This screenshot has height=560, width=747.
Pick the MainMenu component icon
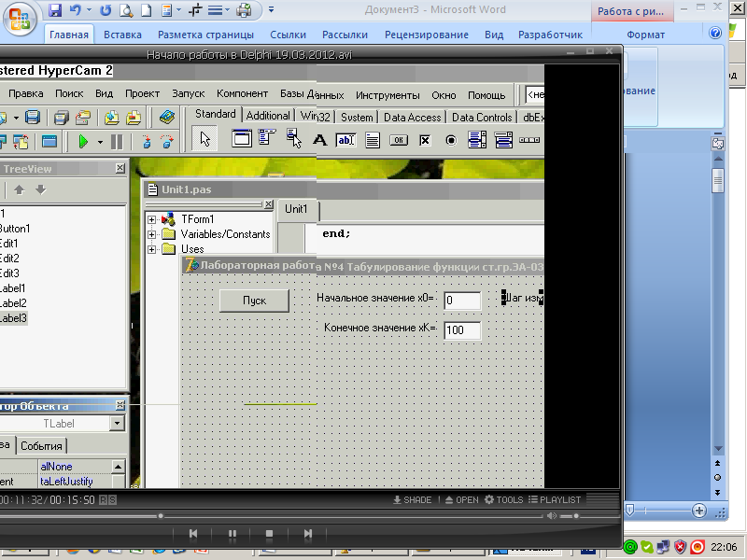(267, 137)
